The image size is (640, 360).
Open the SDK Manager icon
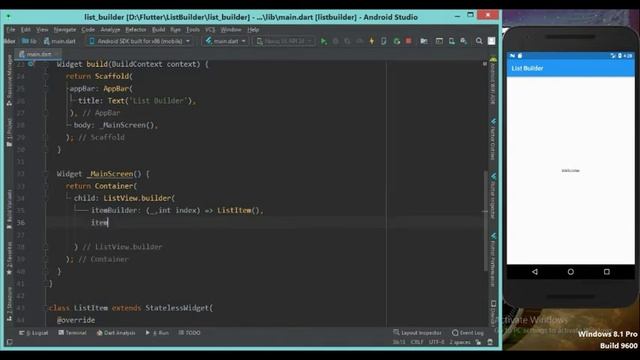[464, 41]
